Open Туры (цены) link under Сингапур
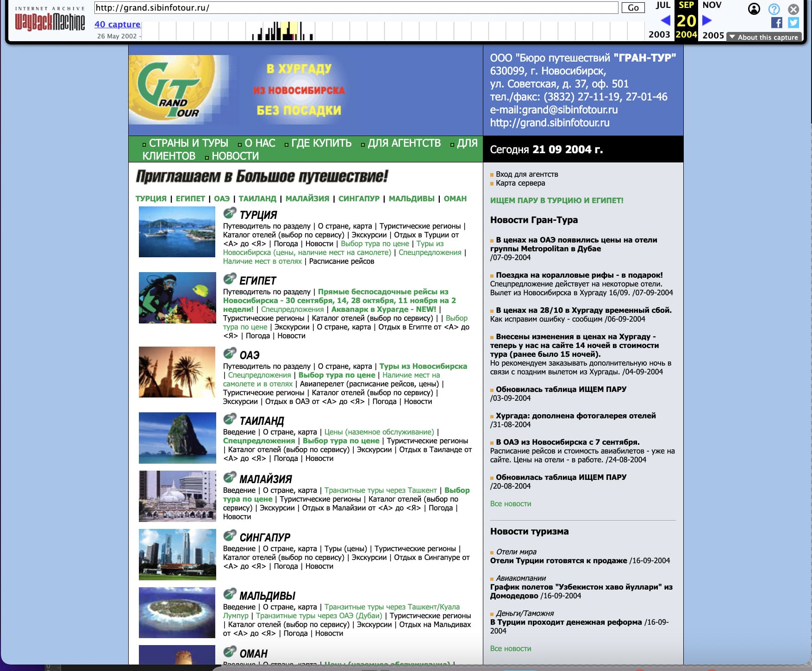 [346, 548]
